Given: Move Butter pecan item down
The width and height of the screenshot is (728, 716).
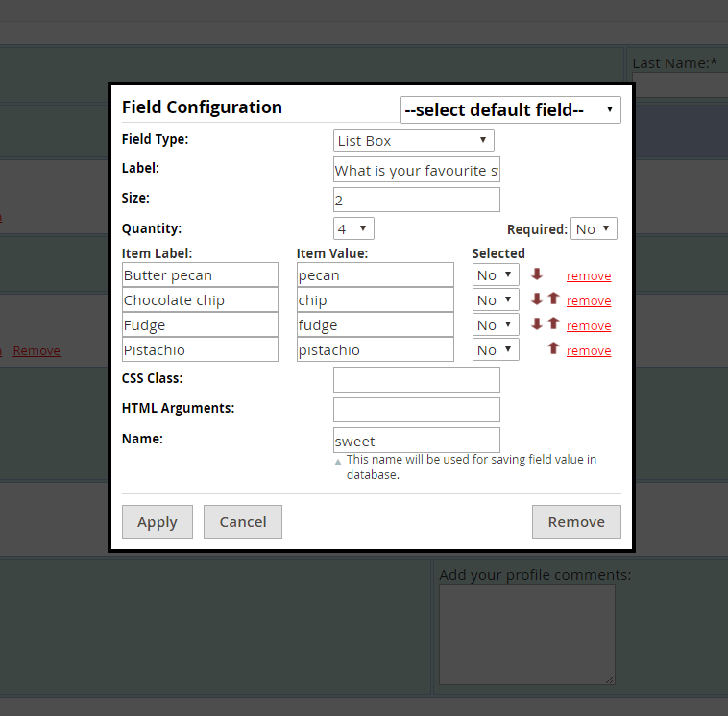Looking at the screenshot, I should [x=537, y=274].
